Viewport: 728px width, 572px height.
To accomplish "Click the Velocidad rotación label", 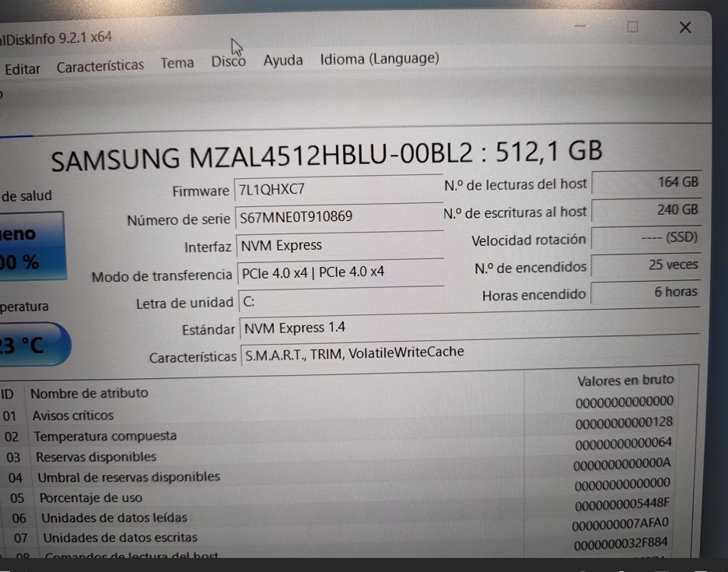I will coord(529,240).
